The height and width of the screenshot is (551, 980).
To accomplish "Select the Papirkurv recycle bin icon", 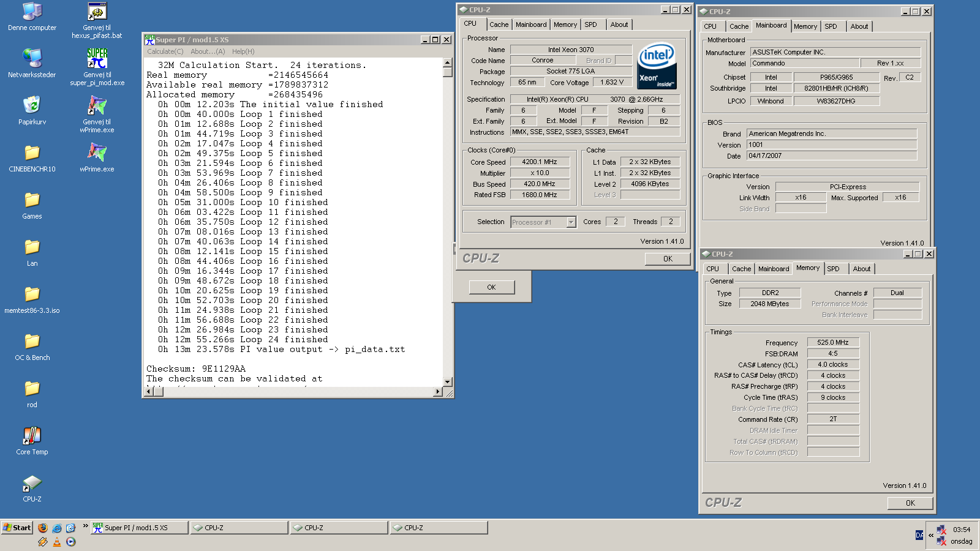I will coord(32,110).
